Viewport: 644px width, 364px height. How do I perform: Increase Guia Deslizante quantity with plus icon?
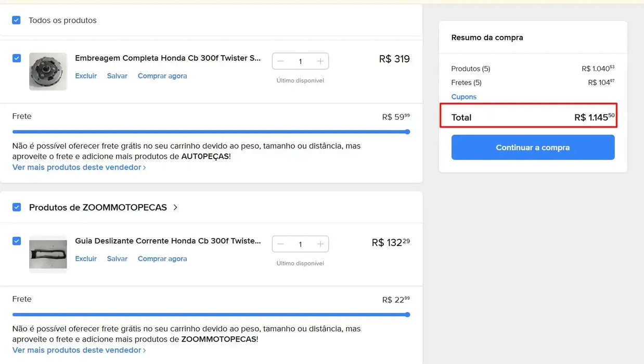tap(319, 244)
